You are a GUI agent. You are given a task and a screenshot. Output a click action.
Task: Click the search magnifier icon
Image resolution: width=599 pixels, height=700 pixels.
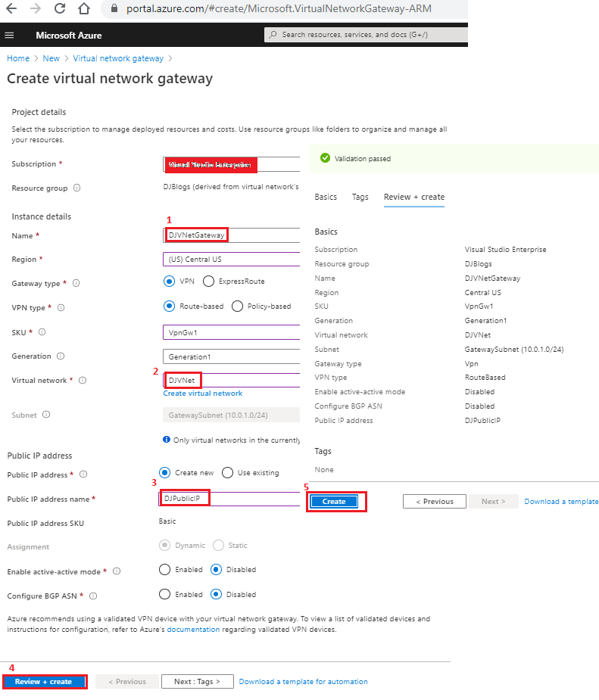tap(273, 34)
